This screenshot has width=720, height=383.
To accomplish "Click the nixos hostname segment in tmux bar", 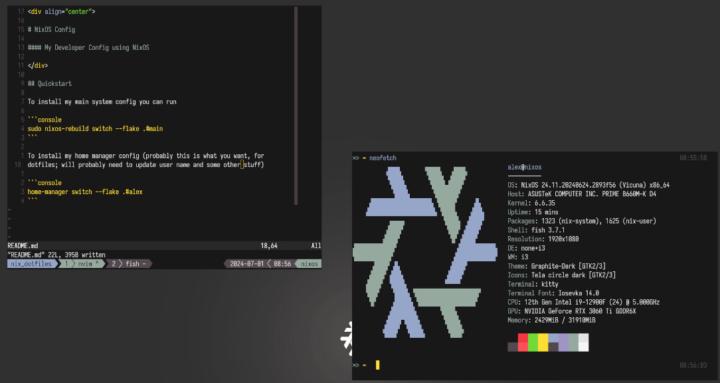I will click(309, 264).
